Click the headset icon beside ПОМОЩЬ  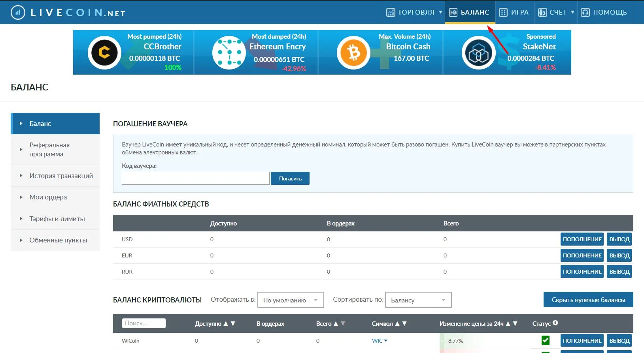585,13
